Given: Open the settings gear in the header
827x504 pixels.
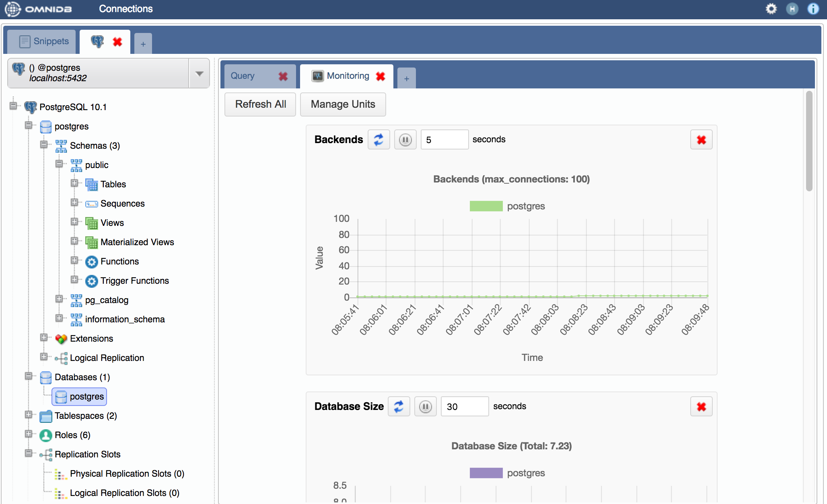Looking at the screenshot, I should (771, 9).
